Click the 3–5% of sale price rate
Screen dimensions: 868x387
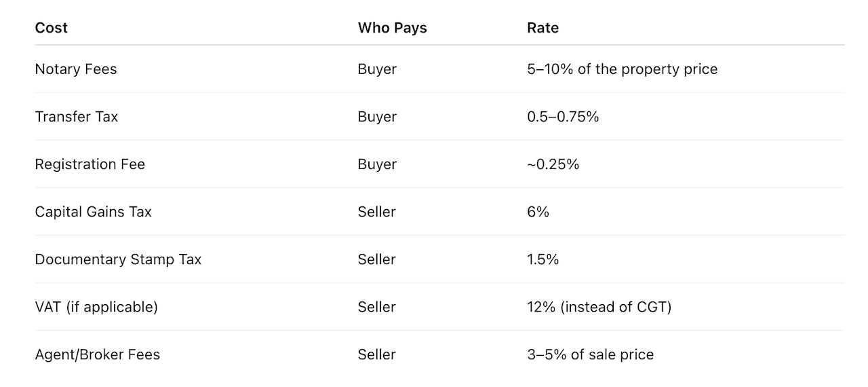[x=590, y=354]
